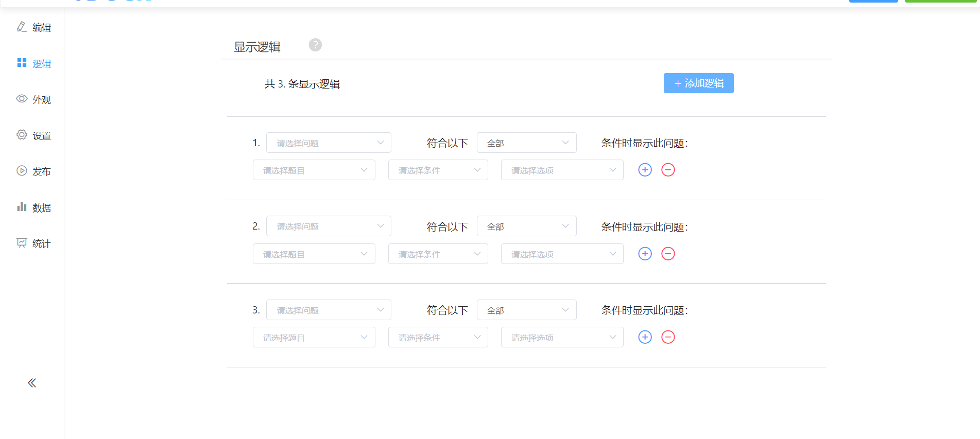Click the 共 3. 条显示逻辑 text
The image size is (980, 439).
302,84
